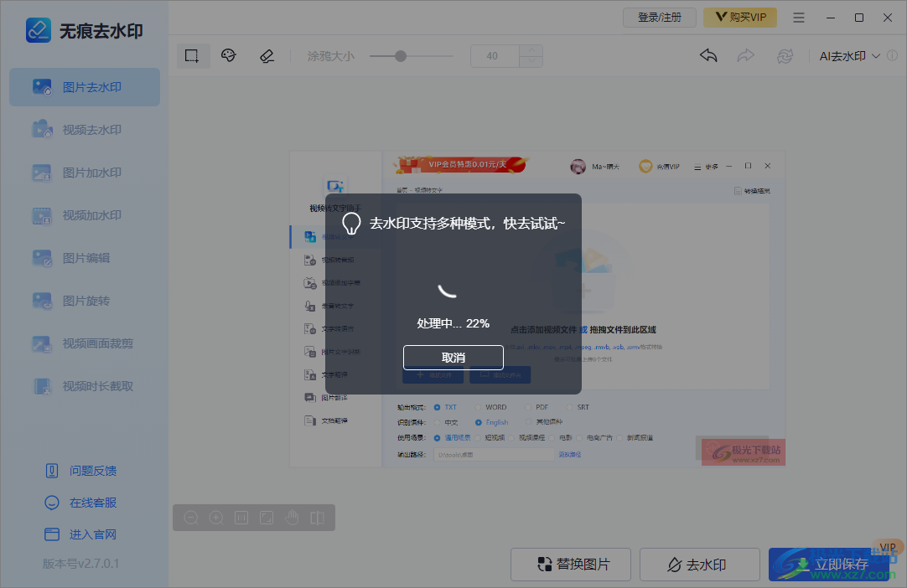
Task: Select the eraser tool in toolbar
Action: click(267, 56)
